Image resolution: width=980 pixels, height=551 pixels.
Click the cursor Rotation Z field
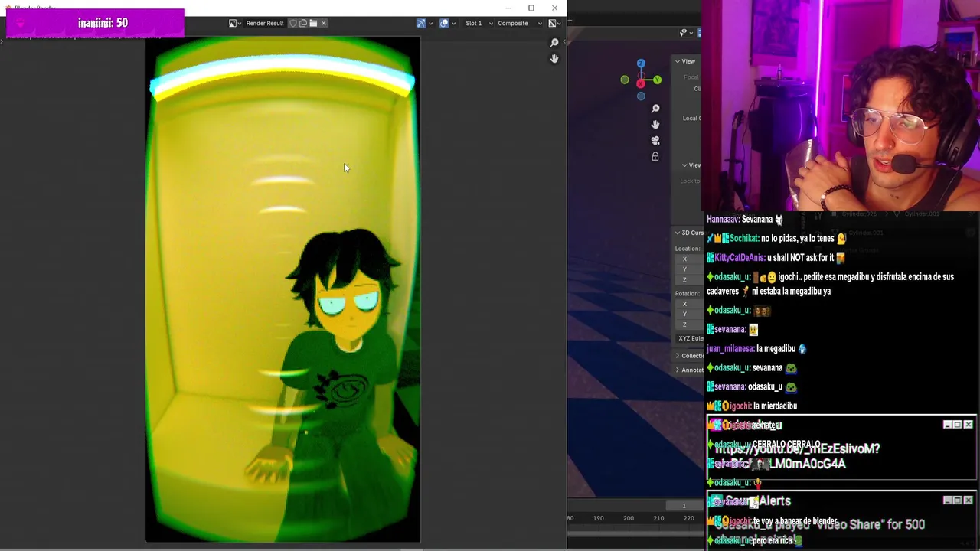(x=689, y=324)
